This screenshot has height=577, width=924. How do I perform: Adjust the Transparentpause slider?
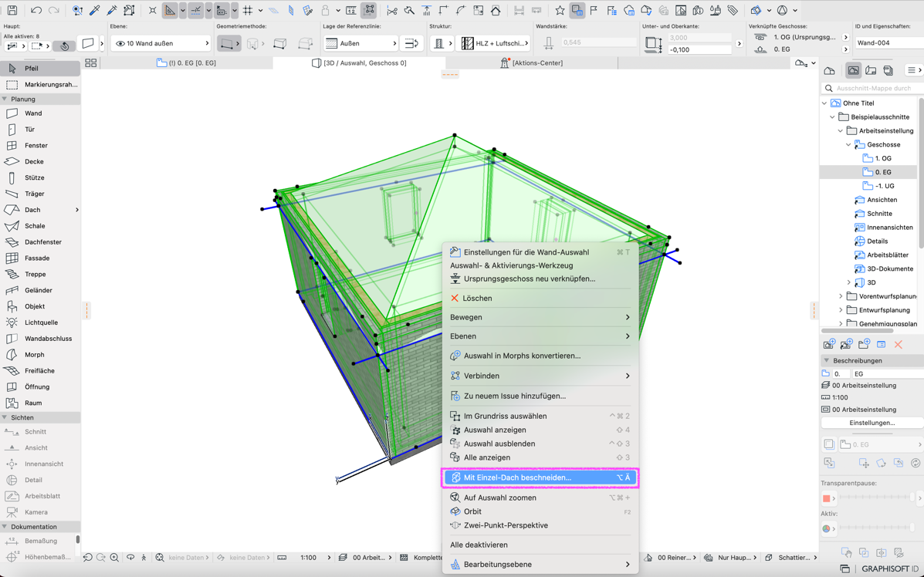(x=878, y=498)
